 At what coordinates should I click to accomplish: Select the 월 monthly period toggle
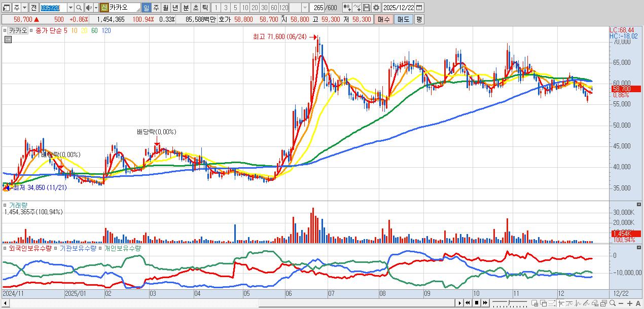(165, 8)
